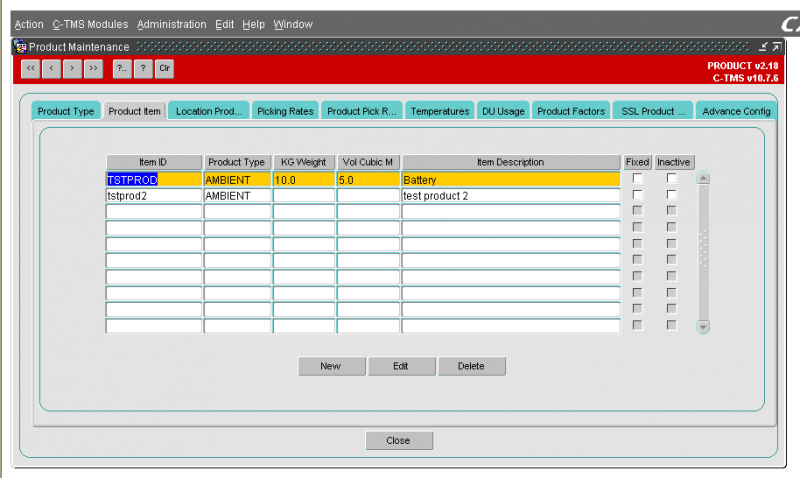Image resolution: width=800 pixels, height=478 pixels.
Task: Go to next record with > button
Action: (x=72, y=68)
